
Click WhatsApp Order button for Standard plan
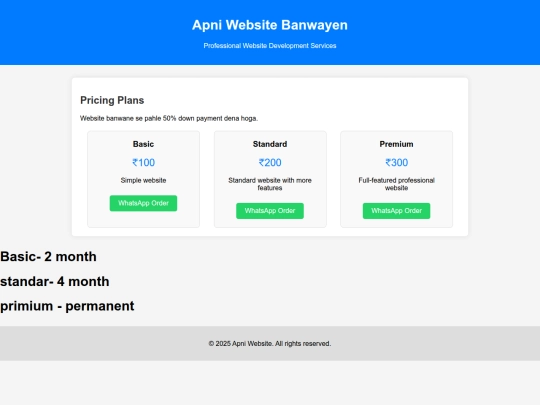[270, 211]
